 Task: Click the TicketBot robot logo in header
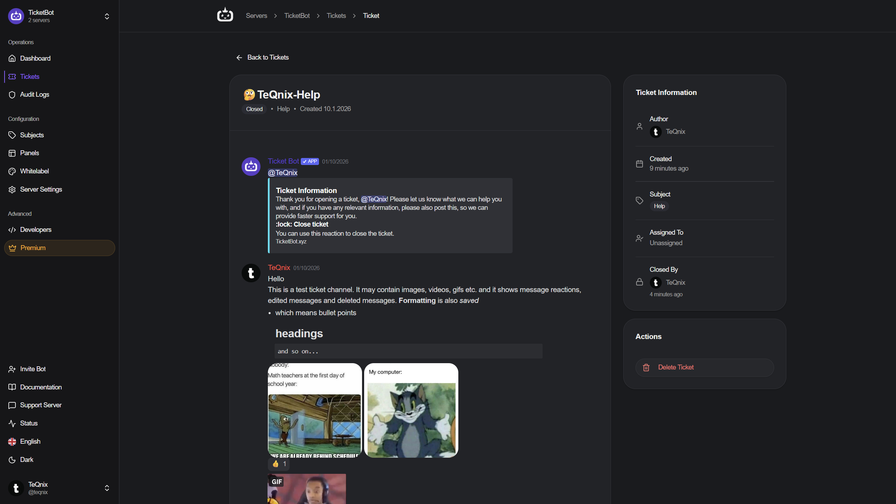click(x=225, y=15)
